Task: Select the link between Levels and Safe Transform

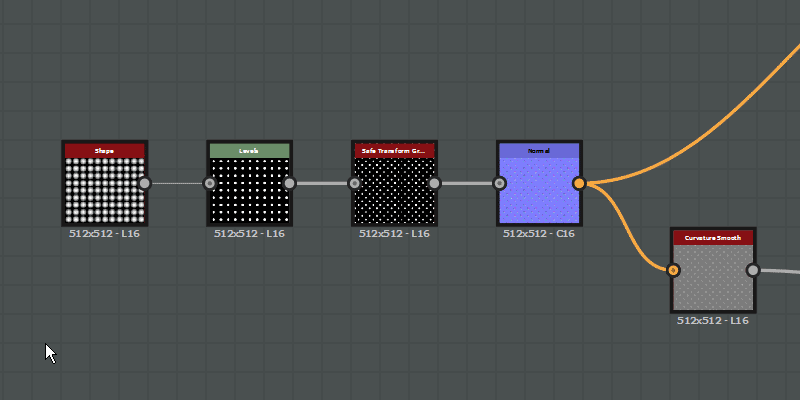Action: (x=322, y=183)
